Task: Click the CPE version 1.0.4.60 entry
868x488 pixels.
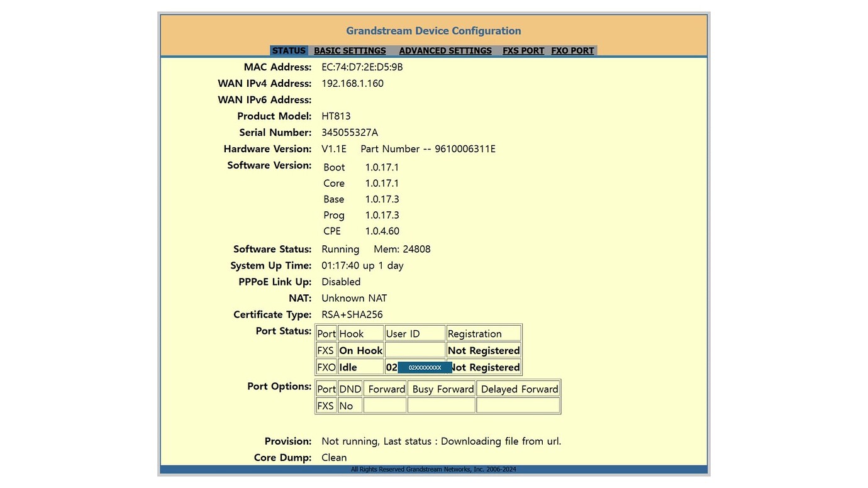Action: tap(382, 231)
